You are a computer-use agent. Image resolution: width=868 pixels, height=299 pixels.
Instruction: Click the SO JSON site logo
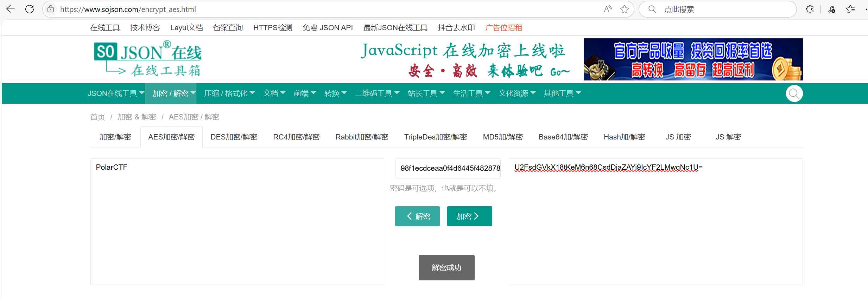(x=148, y=59)
